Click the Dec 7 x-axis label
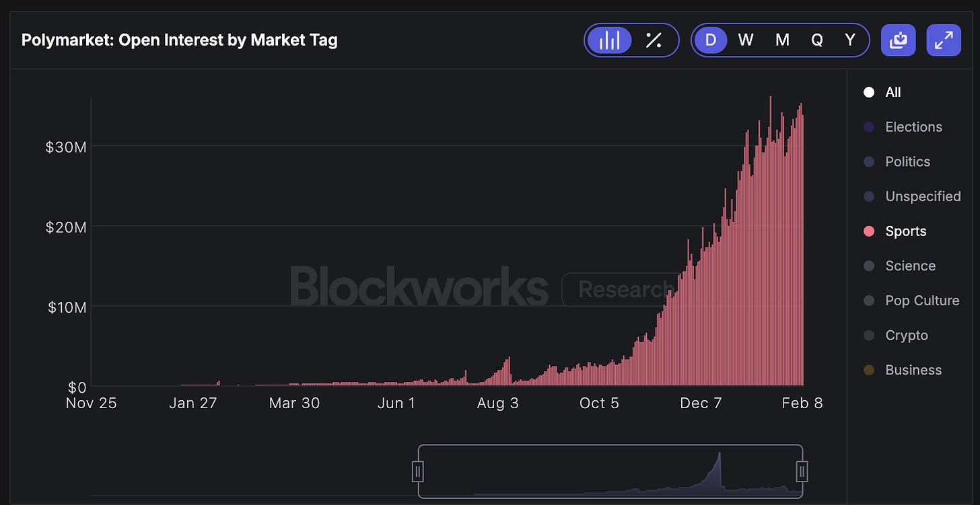The height and width of the screenshot is (505, 980). pyautogui.click(x=701, y=403)
